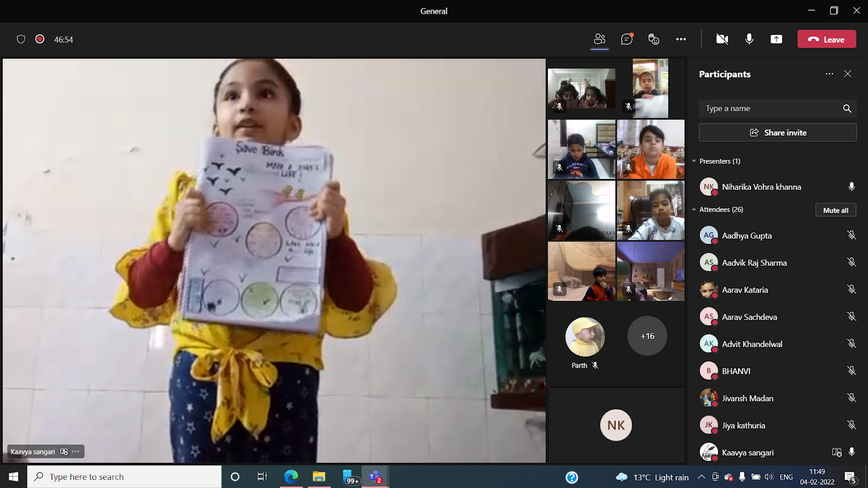
Task: Open the notifications action center
Action: tap(851, 477)
